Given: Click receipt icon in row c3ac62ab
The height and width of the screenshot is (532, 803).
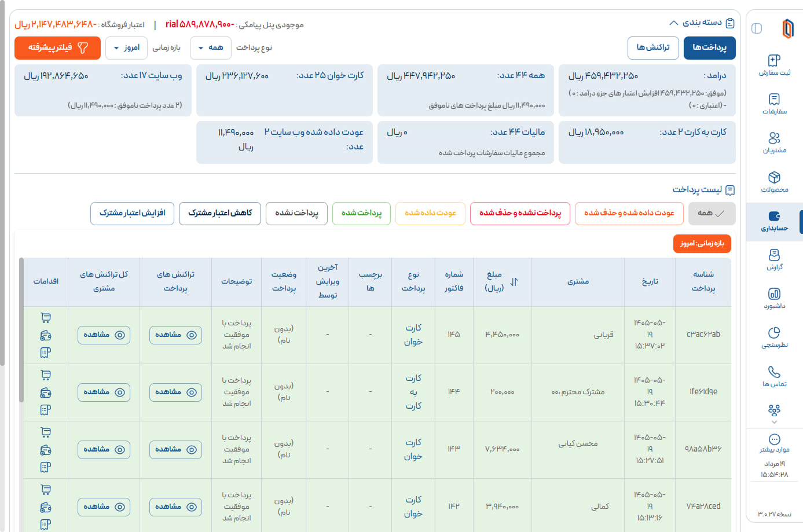Looking at the screenshot, I should [46, 353].
